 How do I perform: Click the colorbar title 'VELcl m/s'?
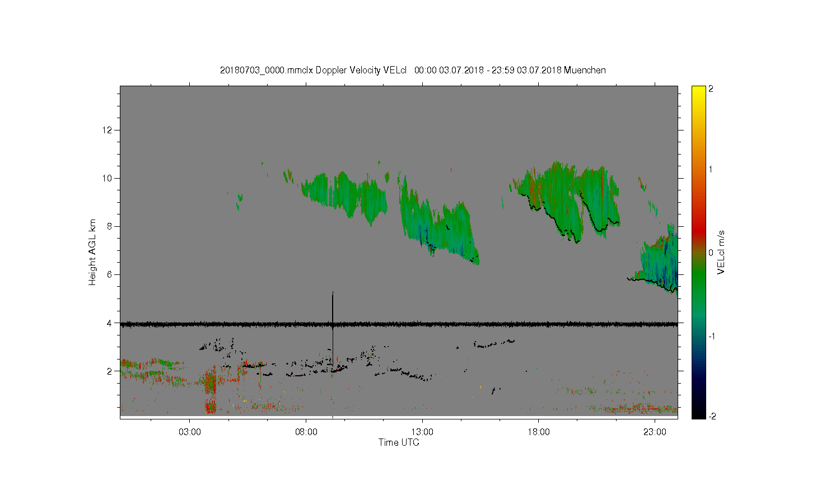click(721, 253)
